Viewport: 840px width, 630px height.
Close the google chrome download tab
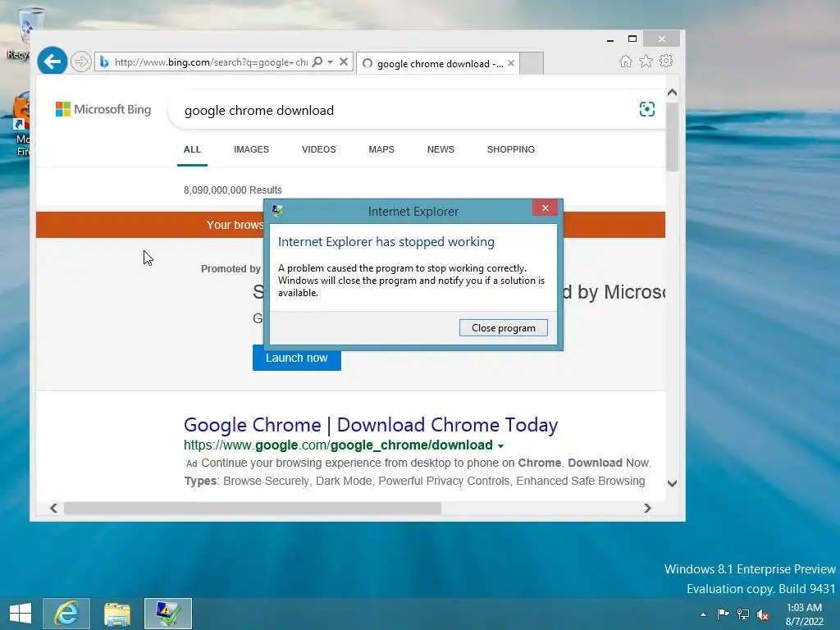(511, 63)
